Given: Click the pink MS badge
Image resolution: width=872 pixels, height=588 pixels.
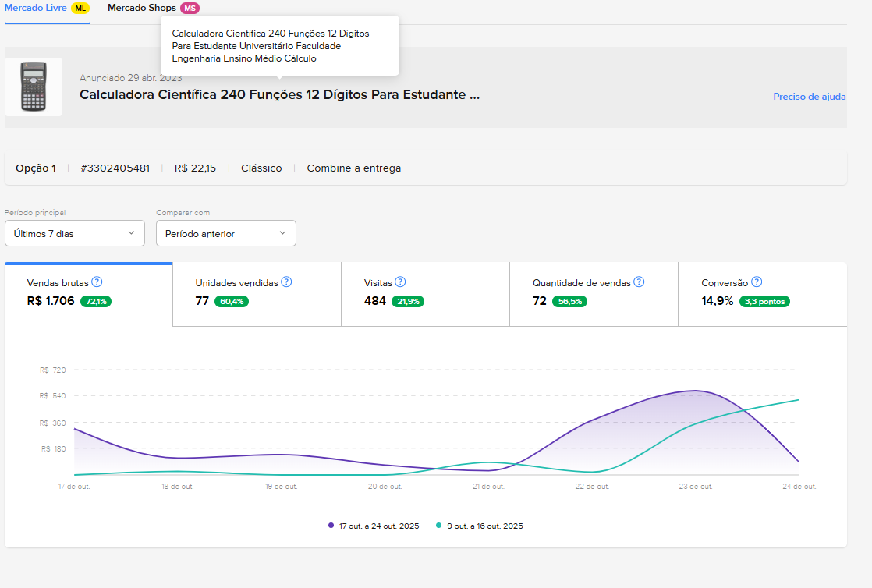Looking at the screenshot, I should coord(190,8).
